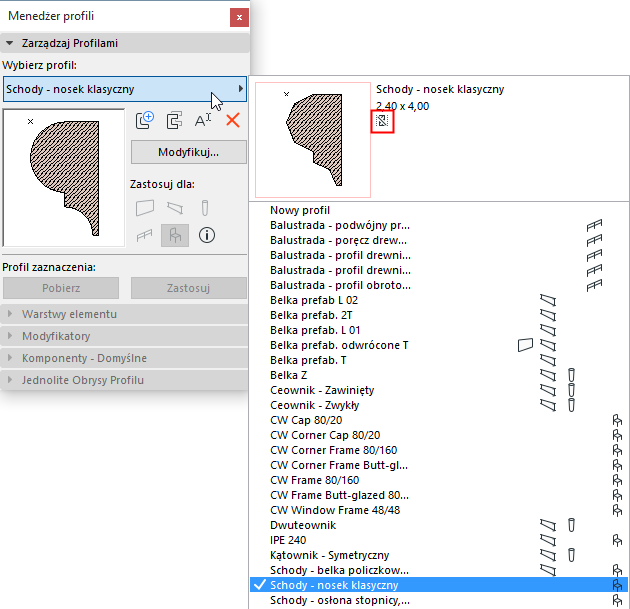The width and height of the screenshot is (630, 609).
Task: Click railing icon in Balustrada - profil obroto... row
Action: (x=594, y=285)
